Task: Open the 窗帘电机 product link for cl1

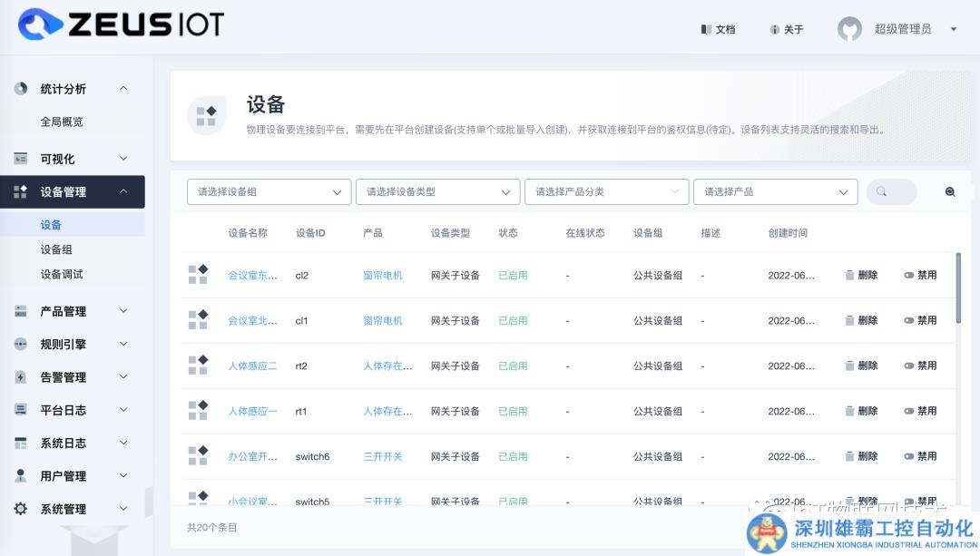Action: [382, 320]
